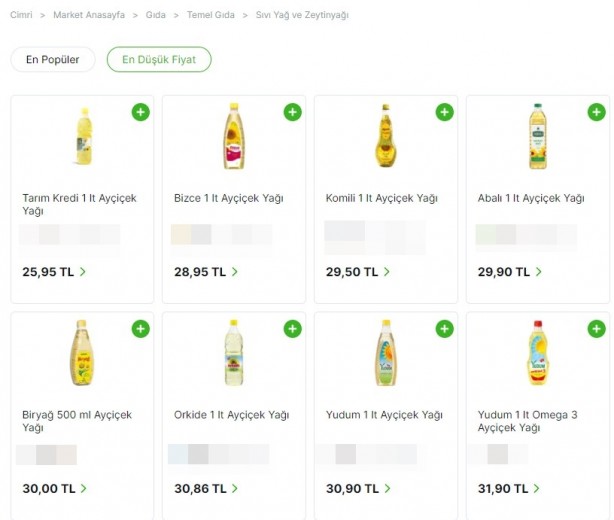Open Abalı 1 lt Ayçiçek Yağı title
Image resolution: width=614 pixels, height=520 pixels.
tap(531, 198)
